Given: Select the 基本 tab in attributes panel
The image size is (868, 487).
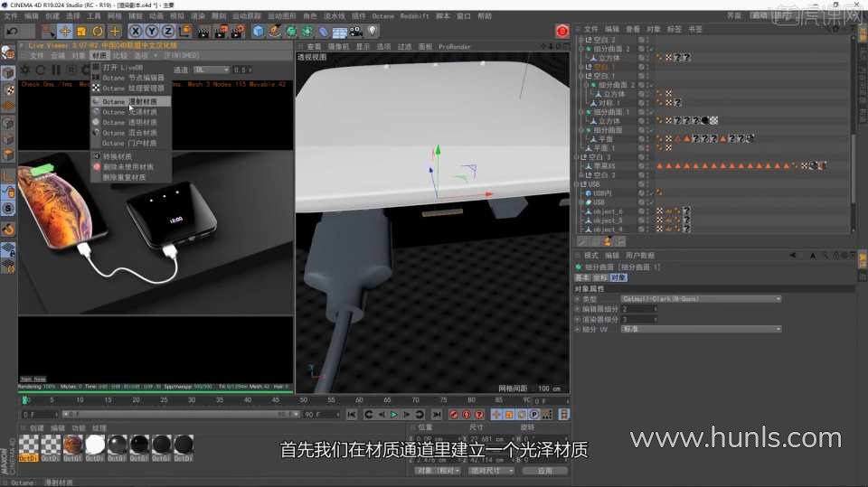Looking at the screenshot, I should point(582,277).
